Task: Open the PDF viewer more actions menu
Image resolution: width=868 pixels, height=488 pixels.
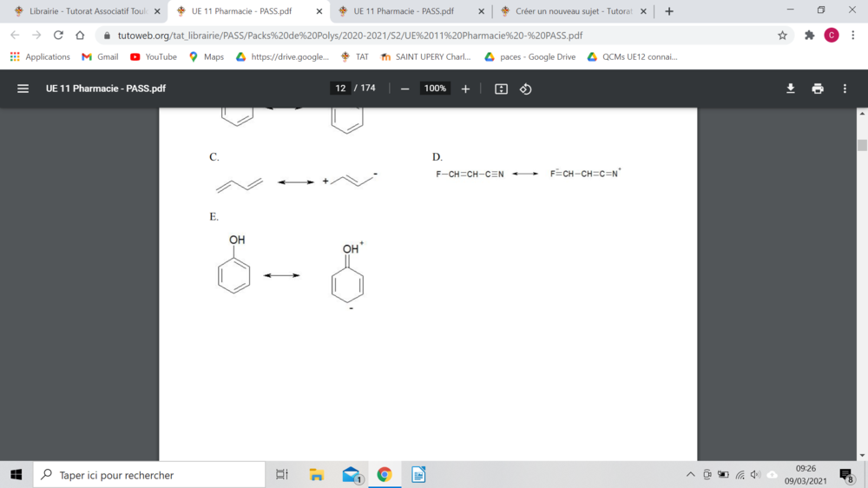Action: (x=845, y=89)
